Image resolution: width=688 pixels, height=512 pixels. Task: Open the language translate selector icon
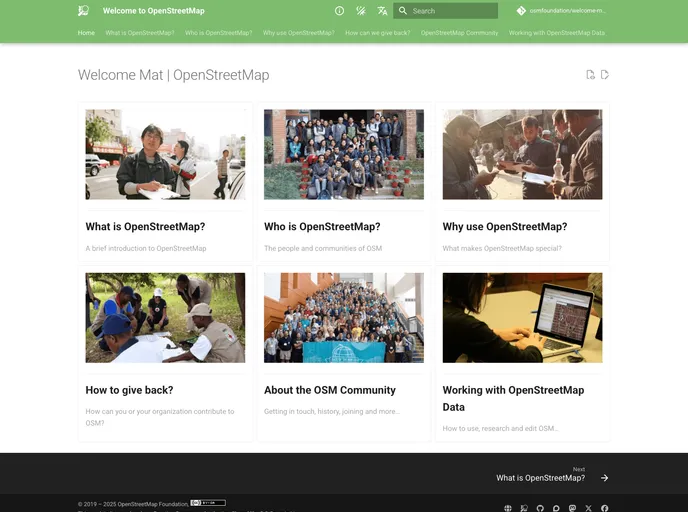click(382, 11)
